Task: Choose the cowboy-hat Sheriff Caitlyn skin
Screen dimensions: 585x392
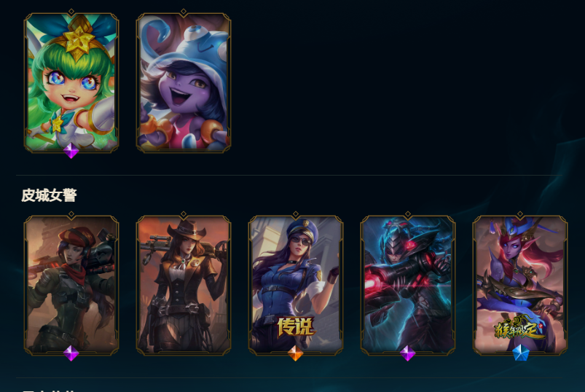Action: coord(184,286)
